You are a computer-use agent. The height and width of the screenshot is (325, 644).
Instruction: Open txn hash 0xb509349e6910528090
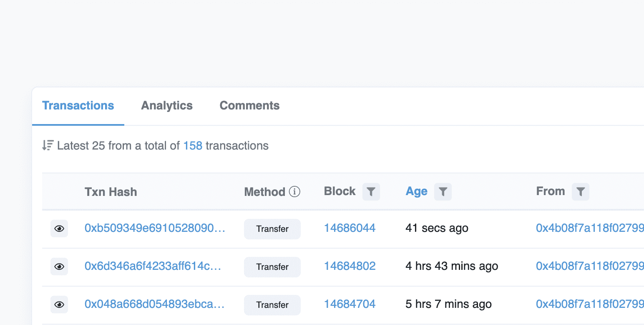[x=155, y=228]
